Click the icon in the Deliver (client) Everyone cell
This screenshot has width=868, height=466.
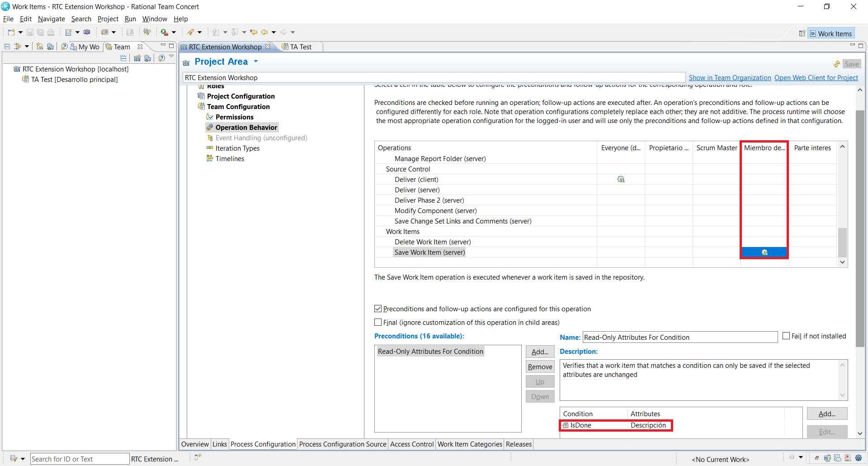(x=621, y=180)
